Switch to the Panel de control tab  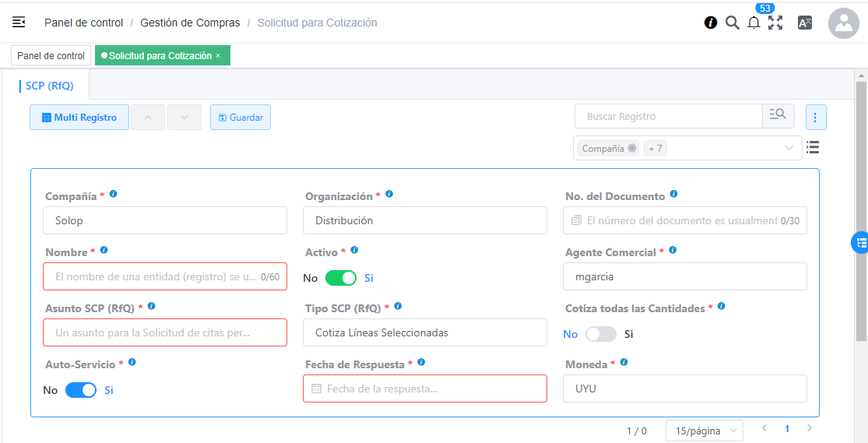point(51,56)
